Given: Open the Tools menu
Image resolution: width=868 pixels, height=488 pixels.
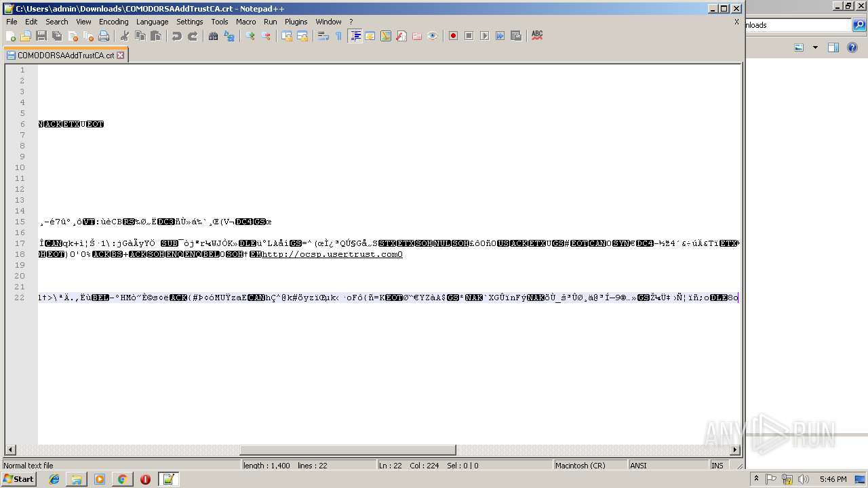Looking at the screenshot, I should pyautogui.click(x=220, y=22).
